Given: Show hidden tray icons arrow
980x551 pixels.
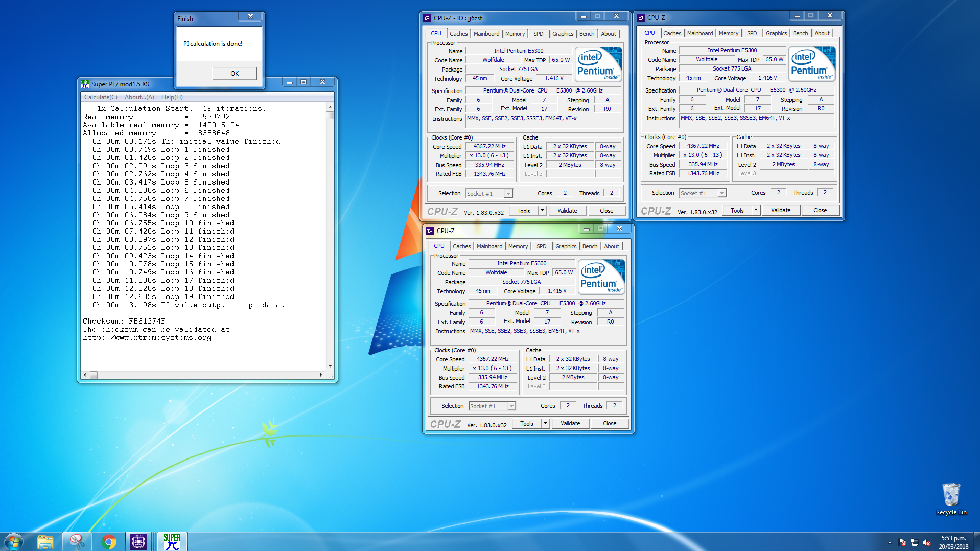Looking at the screenshot, I should 890,542.
